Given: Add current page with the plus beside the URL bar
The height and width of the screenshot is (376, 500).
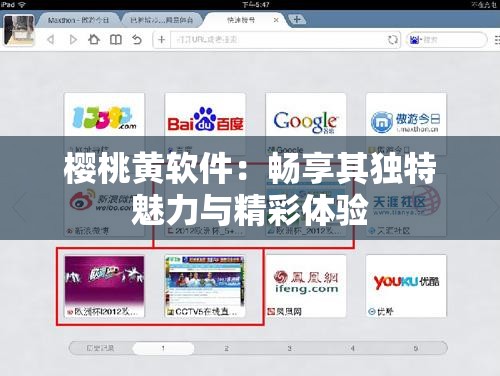Looking at the screenshot, I should tap(162, 40).
